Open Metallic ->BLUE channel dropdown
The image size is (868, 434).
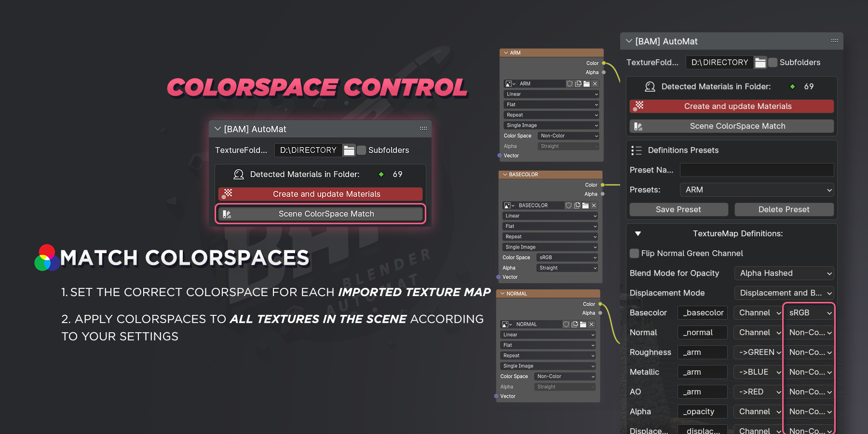tap(758, 372)
